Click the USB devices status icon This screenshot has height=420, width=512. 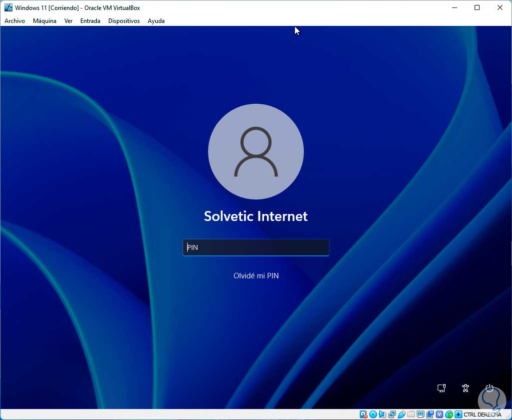point(402,415)
